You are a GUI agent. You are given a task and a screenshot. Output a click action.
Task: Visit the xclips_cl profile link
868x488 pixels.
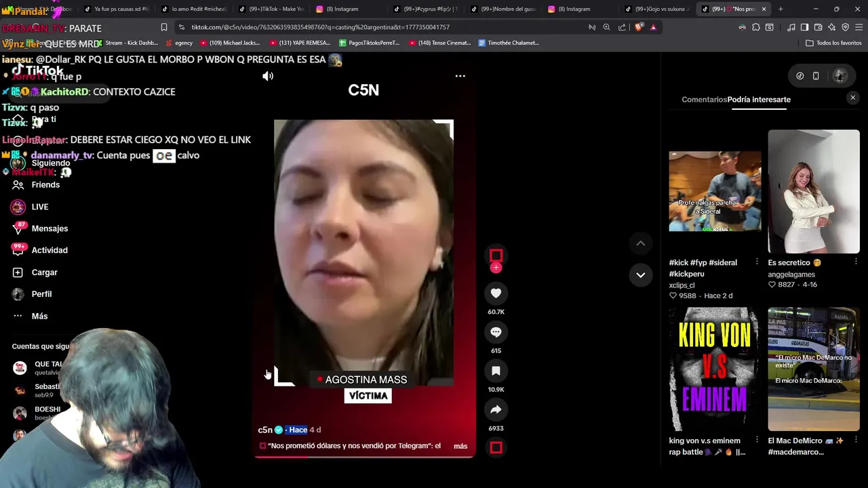coord(682,285)
